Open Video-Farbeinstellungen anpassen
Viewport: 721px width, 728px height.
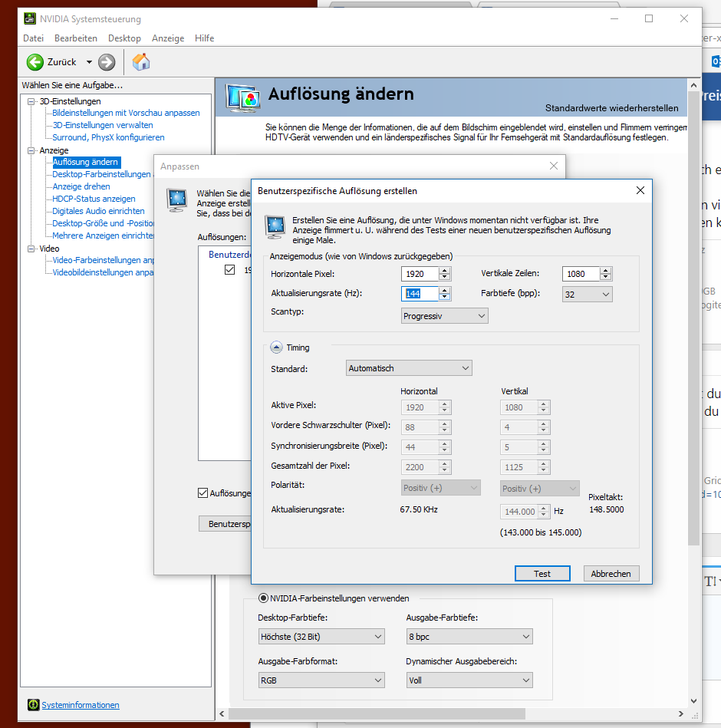coord(103,260)
